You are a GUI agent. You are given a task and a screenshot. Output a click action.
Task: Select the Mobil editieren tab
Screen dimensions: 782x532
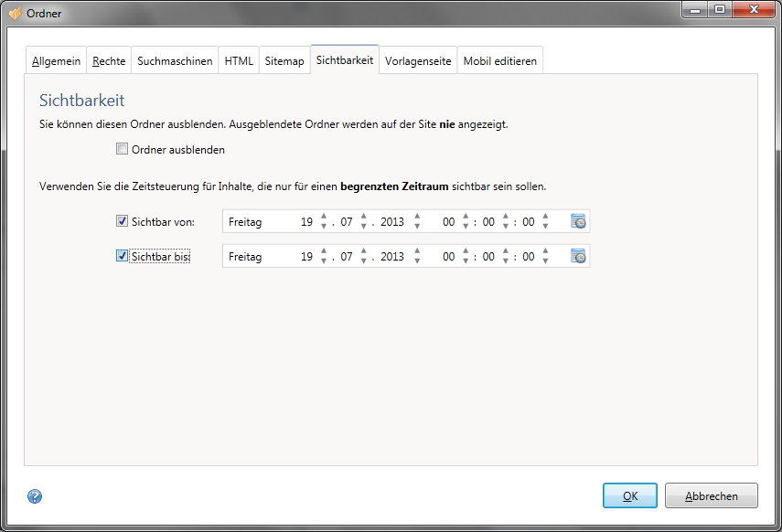tap(500, 61)
